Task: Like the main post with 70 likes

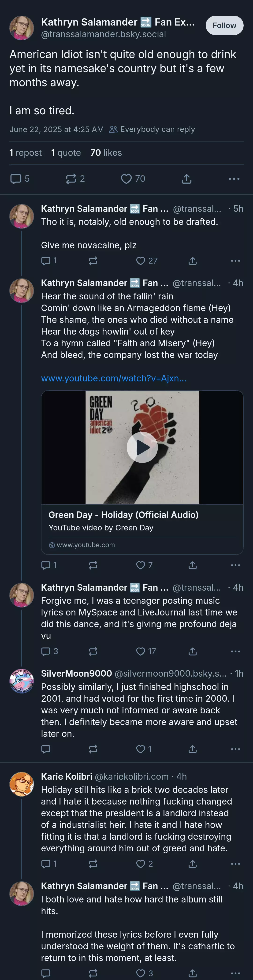Action: tap(133, 179)
